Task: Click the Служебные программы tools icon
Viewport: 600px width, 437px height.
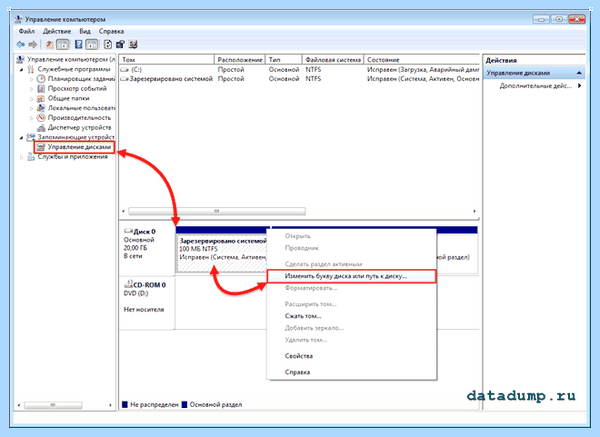Action: [x=31, y=69]
